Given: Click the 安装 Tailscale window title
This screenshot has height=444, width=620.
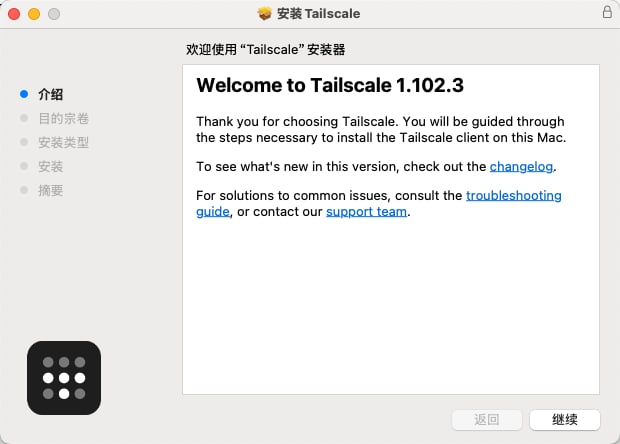Looking at the screenshot, I should tap(318, 13).
